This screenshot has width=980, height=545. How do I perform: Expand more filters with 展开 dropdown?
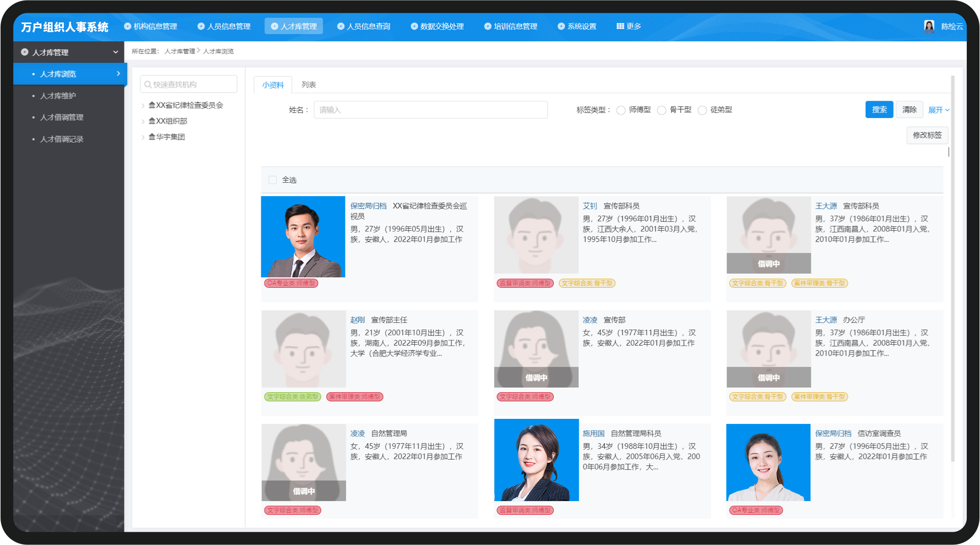tap(939, 110)
